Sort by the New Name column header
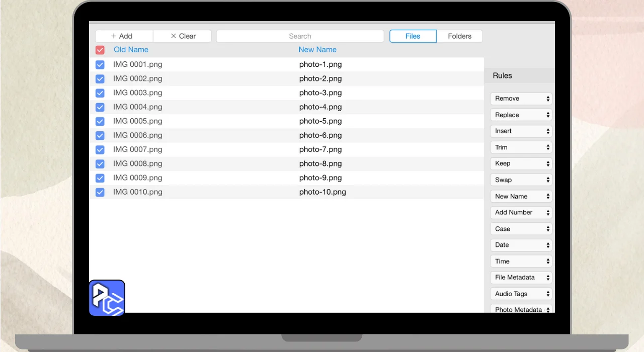This screenshot has height=352, width=644. click(x=317, y=50)
